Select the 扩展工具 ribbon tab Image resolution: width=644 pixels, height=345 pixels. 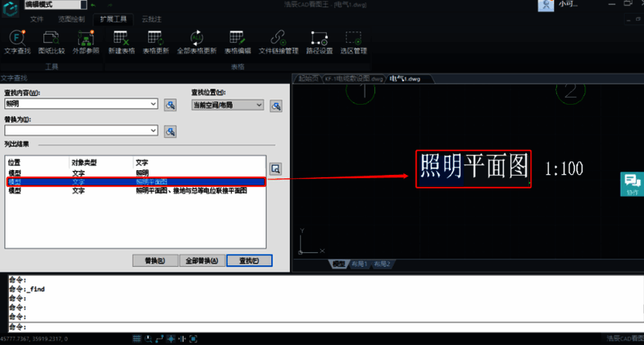point(113,19)
